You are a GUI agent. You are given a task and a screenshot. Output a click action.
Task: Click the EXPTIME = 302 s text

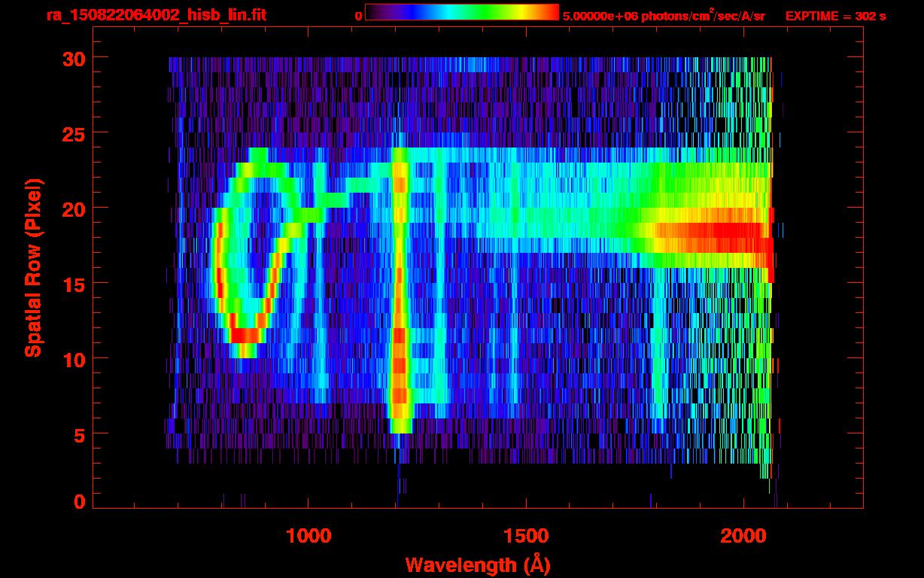(835, 16)
